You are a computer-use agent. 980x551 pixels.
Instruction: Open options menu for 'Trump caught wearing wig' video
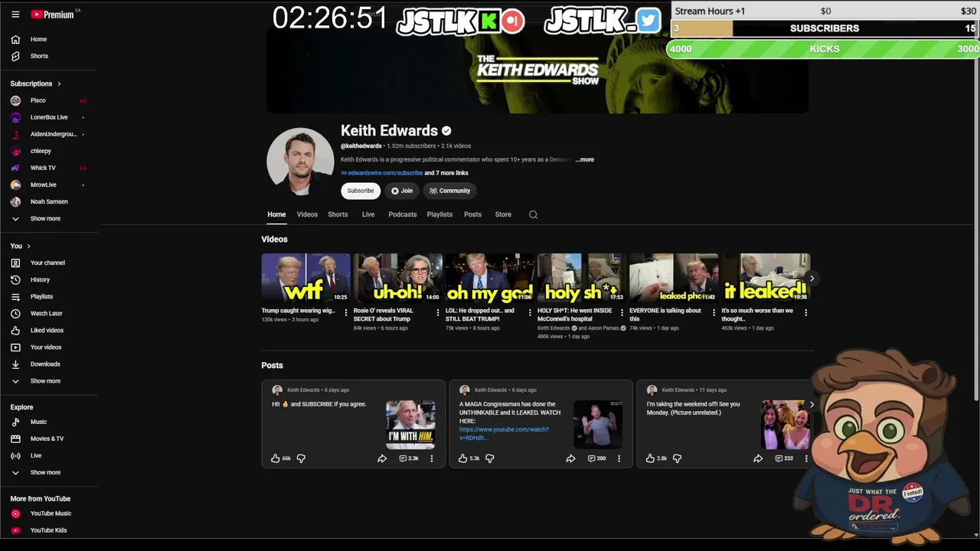(346, 312)
